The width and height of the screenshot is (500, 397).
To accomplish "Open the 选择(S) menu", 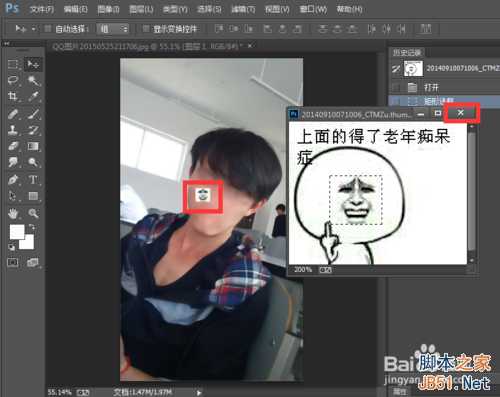I will 209,9.
